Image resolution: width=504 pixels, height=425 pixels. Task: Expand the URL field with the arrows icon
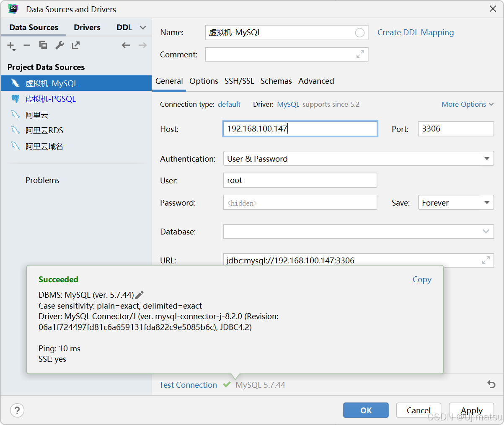[x=486, y=260]
